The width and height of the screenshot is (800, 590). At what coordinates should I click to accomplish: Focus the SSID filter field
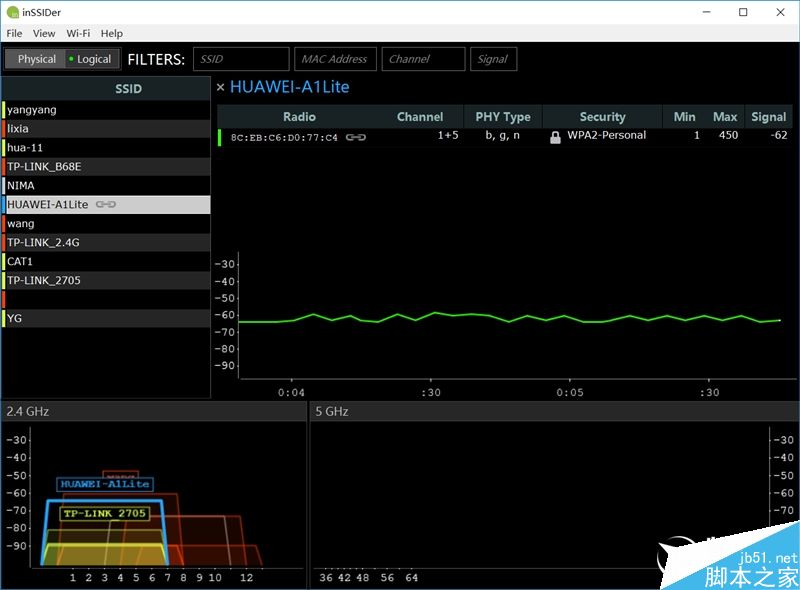[x=241, y=59]
